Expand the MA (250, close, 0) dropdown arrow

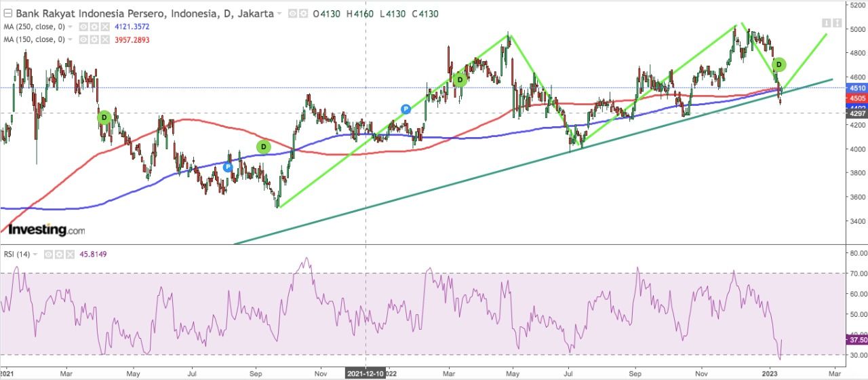point(70,26)
